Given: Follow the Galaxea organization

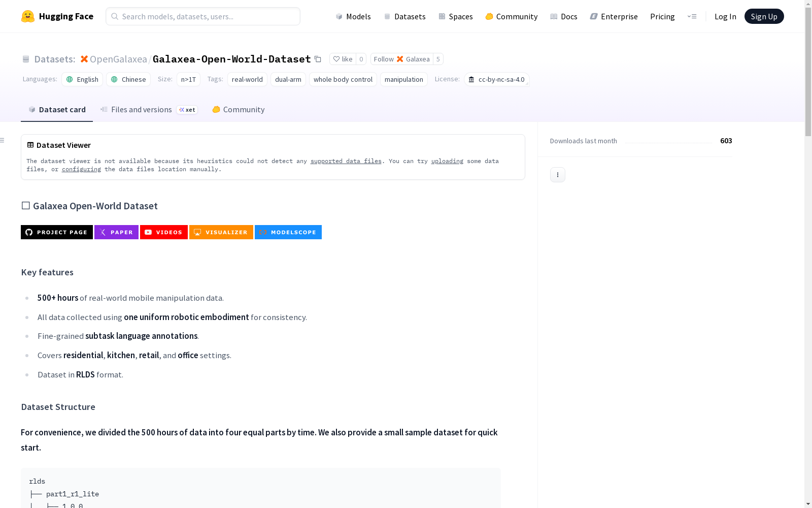Looking at the screenshot, I should click(x=401, y=59).
